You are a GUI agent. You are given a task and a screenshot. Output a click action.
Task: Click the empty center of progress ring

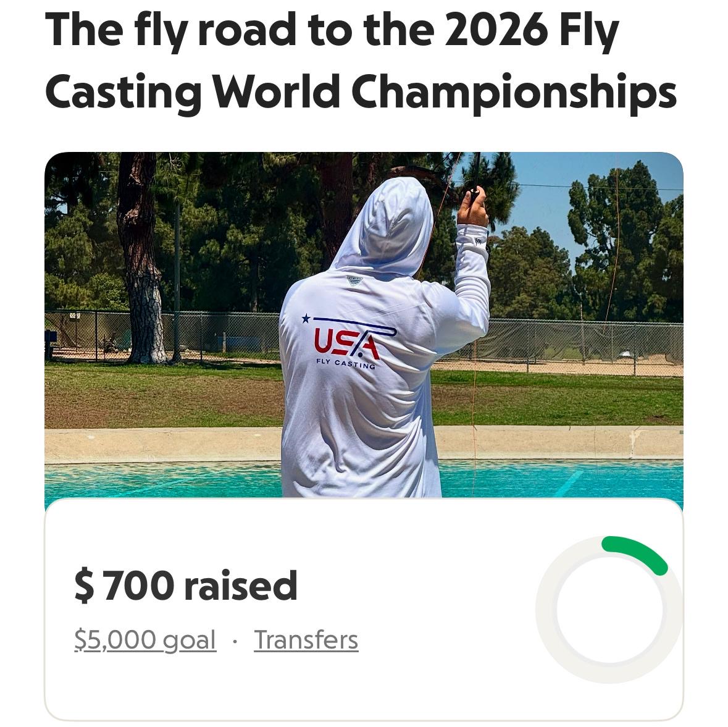(x=609, y=610)
